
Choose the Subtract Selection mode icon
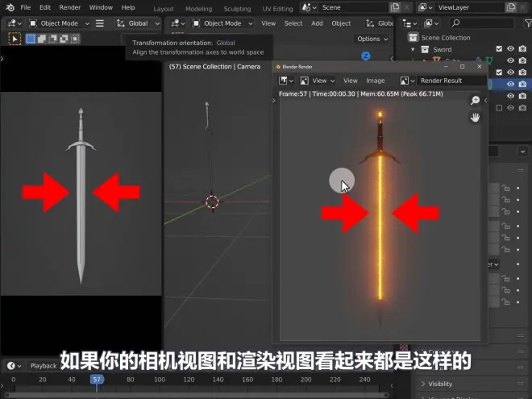(53, 39)
